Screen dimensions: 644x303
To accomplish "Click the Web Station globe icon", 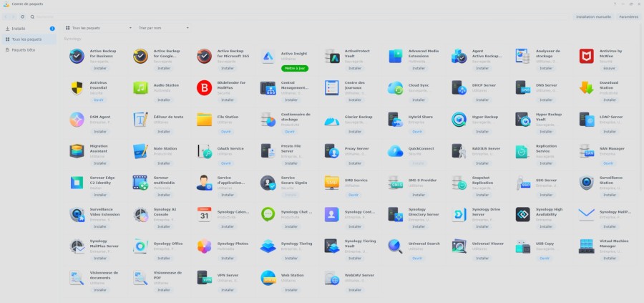I will pyautogui.click(x=268, y=278).
